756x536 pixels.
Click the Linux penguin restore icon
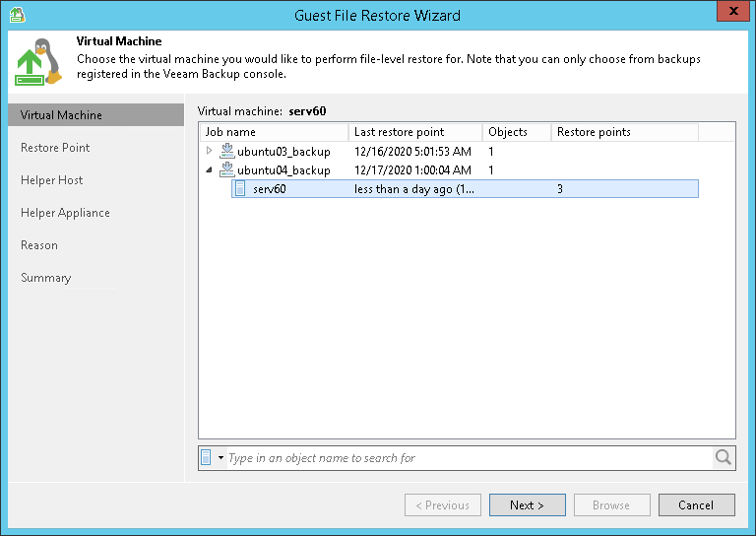(39, 62)
